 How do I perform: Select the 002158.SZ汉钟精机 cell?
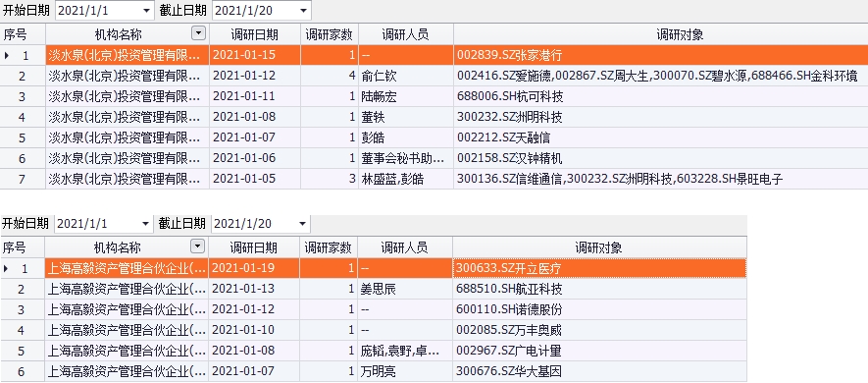pyautogui.click(x=660, y=158)
